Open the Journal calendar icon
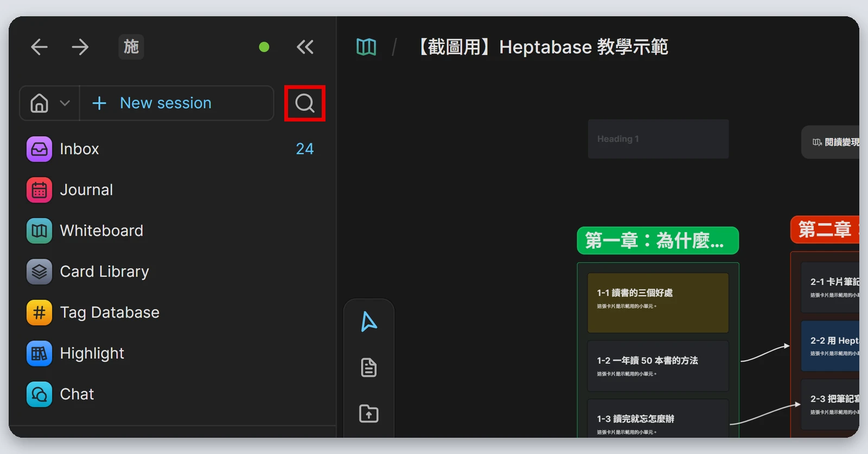 point(40,190)
